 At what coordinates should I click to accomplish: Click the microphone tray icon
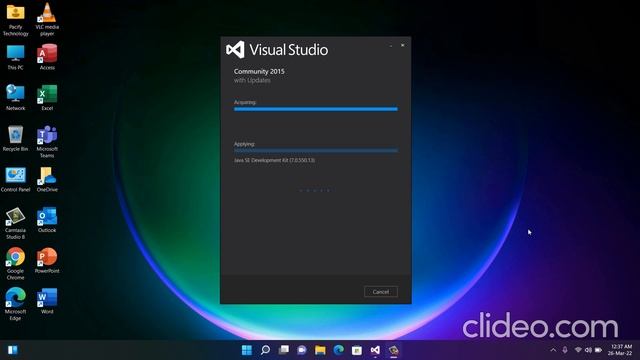(565, 350)
